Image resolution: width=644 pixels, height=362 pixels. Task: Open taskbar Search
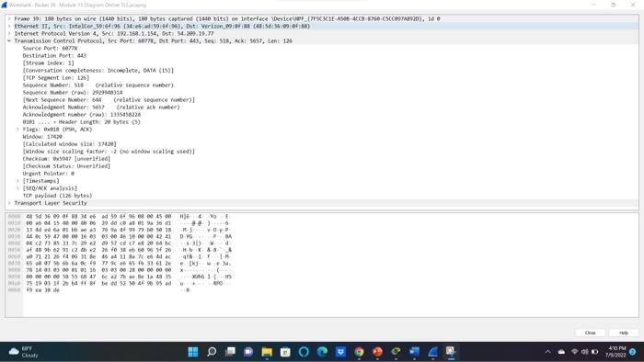212,352
